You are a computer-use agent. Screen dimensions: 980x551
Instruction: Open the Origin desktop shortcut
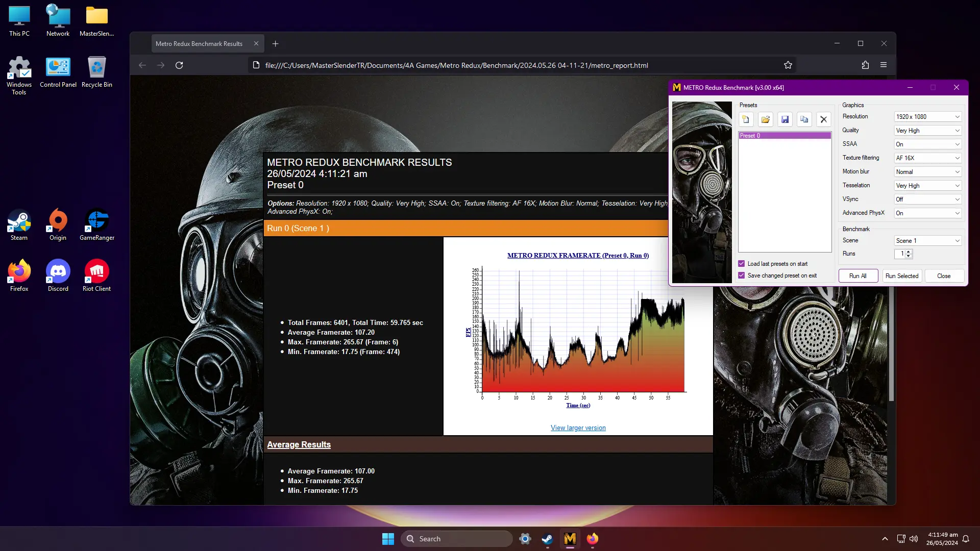(x=58, y=224)
